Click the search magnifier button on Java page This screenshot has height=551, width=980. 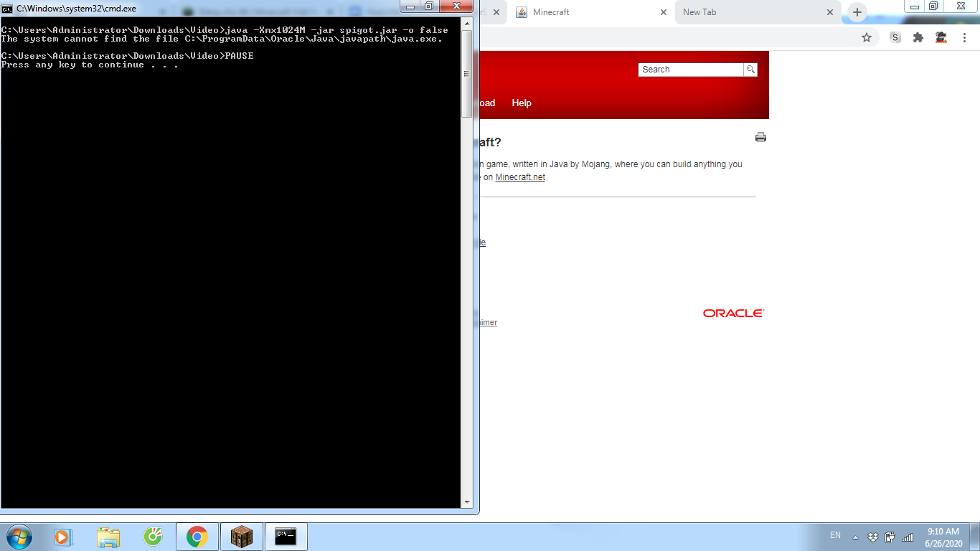750,70
